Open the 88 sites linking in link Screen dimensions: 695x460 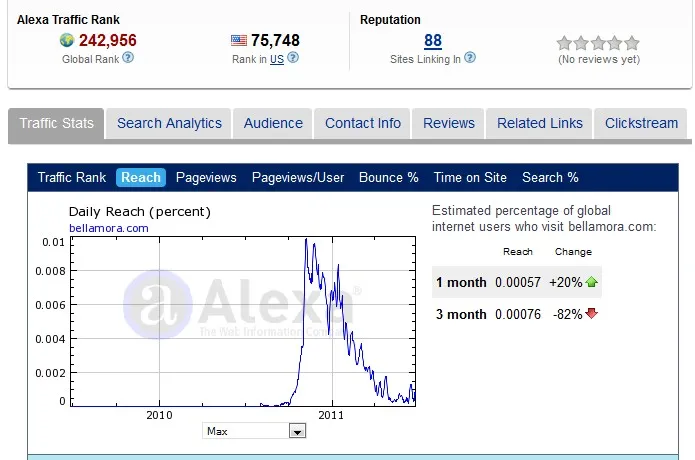433,41
